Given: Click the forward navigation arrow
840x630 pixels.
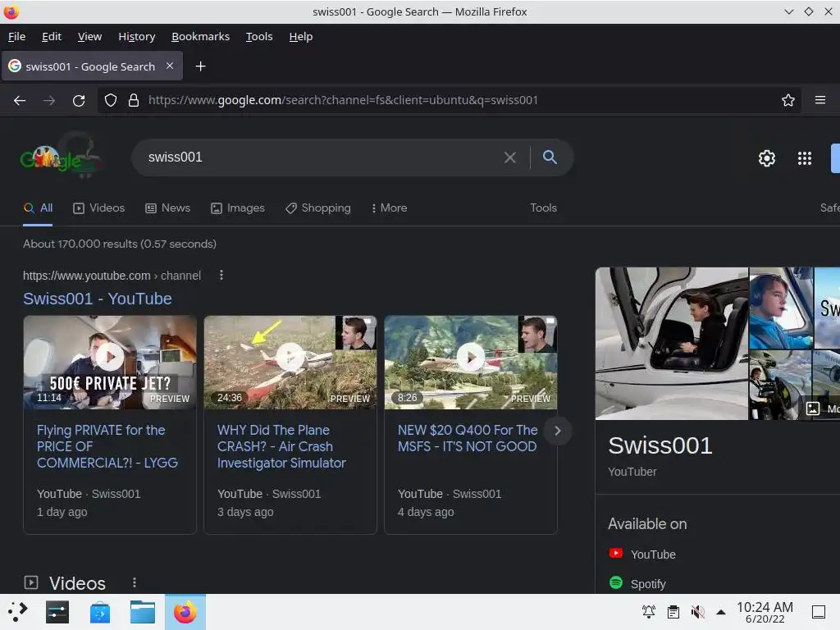Looking at the screenshot, I should click(x=48, y=100).
